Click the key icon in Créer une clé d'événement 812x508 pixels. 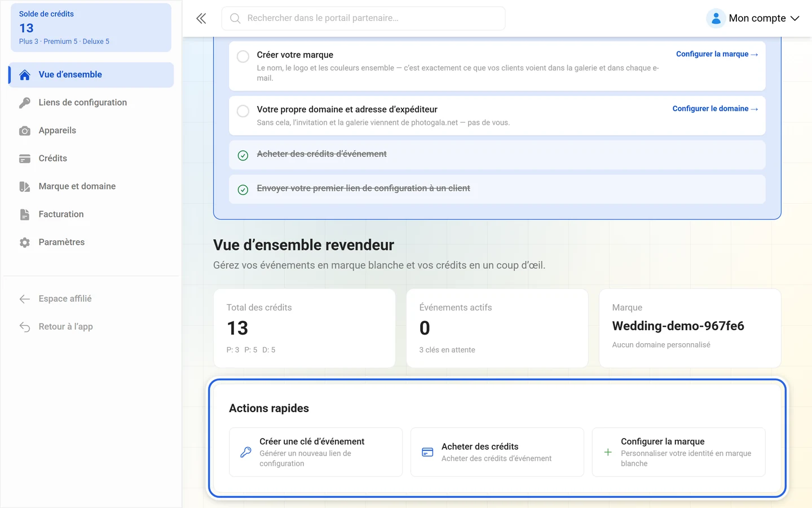pyautogui.click(x=246, y=452)
